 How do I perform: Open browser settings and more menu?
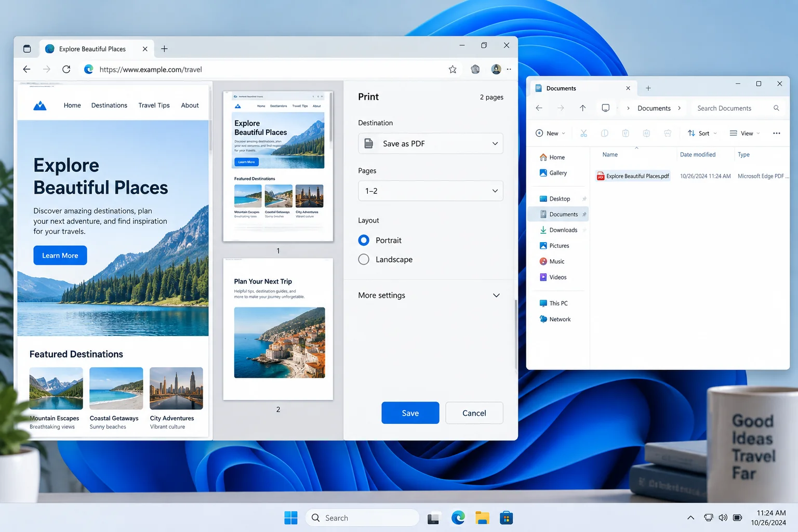[x=509, y=69]
